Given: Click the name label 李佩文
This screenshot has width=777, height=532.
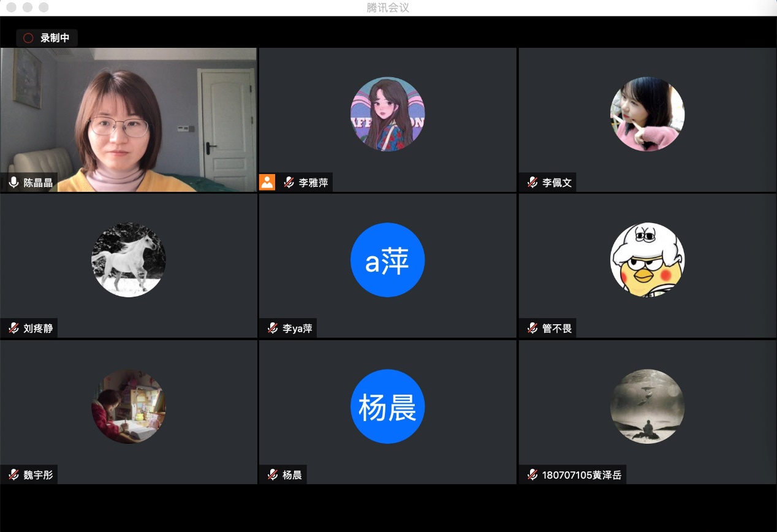Looking at the screenshot, I should pos(557,183).
